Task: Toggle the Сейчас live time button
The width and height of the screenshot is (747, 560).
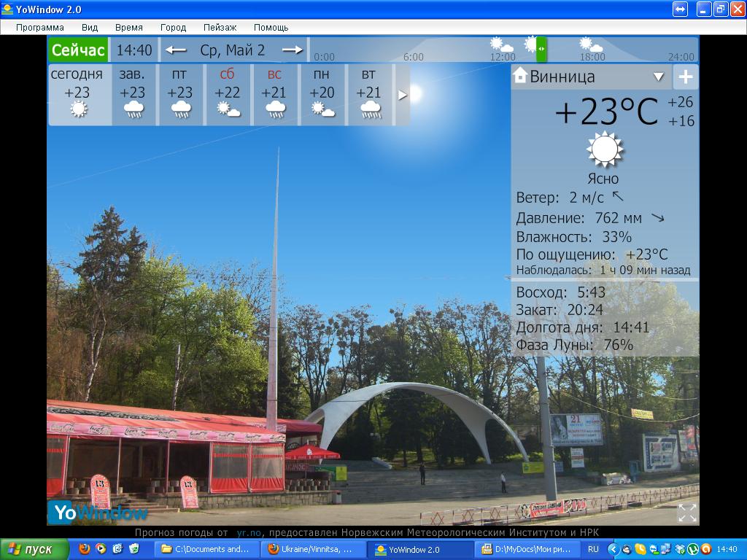Action: point(79,50)
